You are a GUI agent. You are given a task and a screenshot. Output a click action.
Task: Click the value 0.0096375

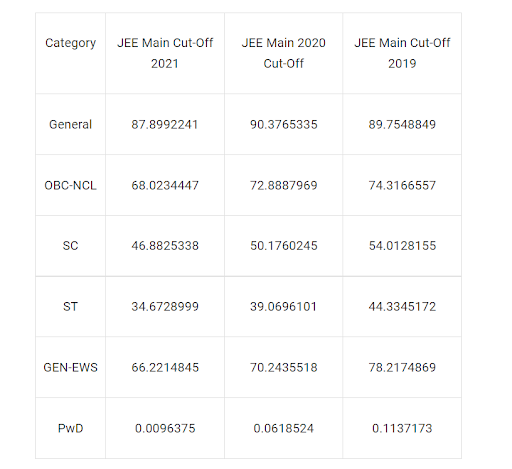click(165, 428)
